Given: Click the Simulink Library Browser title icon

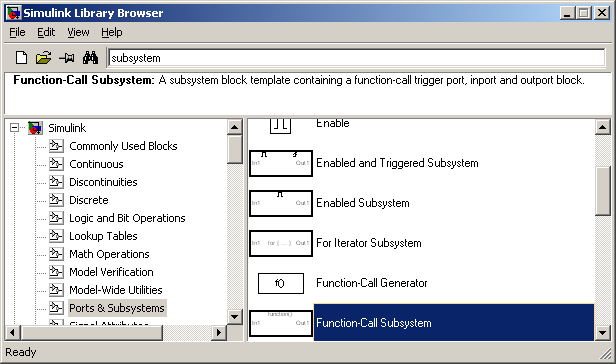Looking at the screenshot, I should point(13,13).
